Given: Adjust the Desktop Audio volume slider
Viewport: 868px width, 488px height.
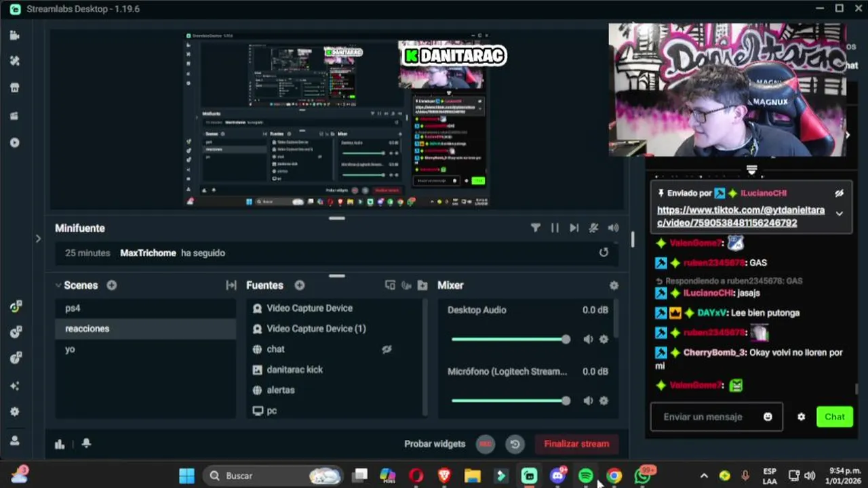Looking at the screenshot, I should pos(511,339).
